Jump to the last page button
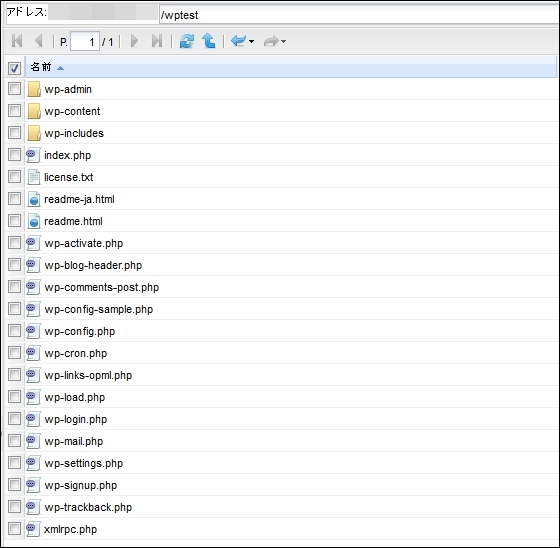Screen dimensions: 560x548 coord(157,41)
